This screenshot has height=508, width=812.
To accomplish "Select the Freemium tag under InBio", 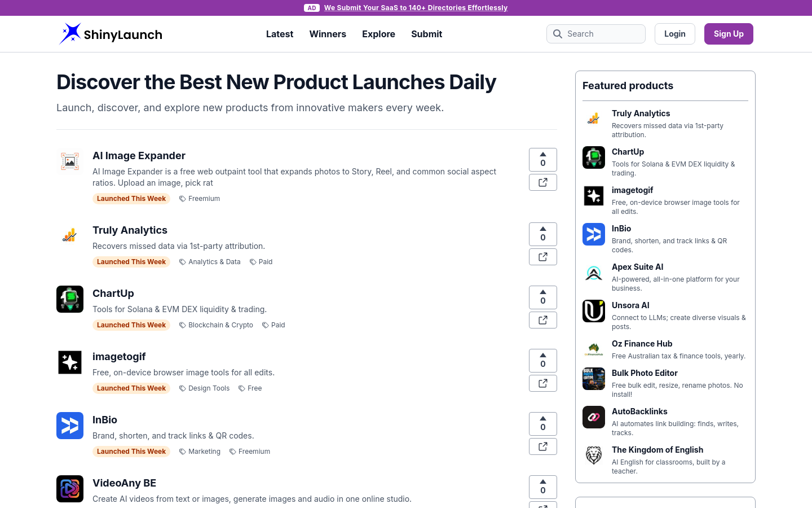I will (250, 452).
